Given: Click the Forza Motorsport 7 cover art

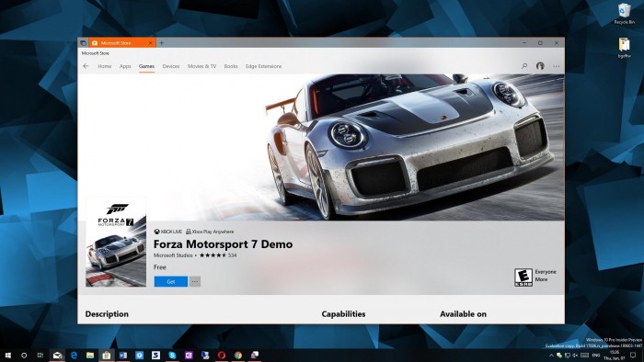Looking at the screenshot, I should point(116,242).
